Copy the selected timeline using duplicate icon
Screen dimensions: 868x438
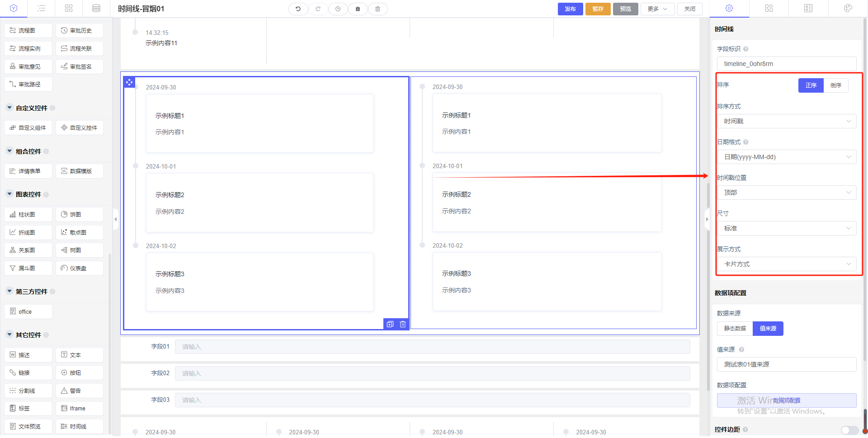(390, 324)
